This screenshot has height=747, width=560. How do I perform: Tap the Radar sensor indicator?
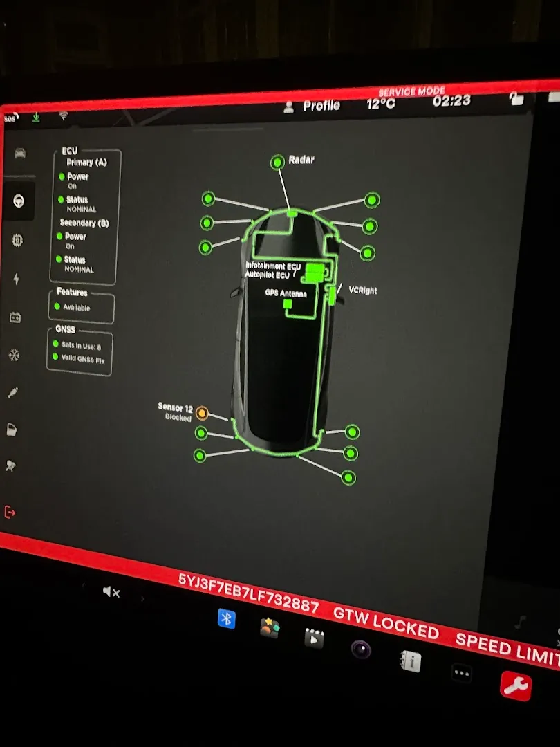click(277, 163)
